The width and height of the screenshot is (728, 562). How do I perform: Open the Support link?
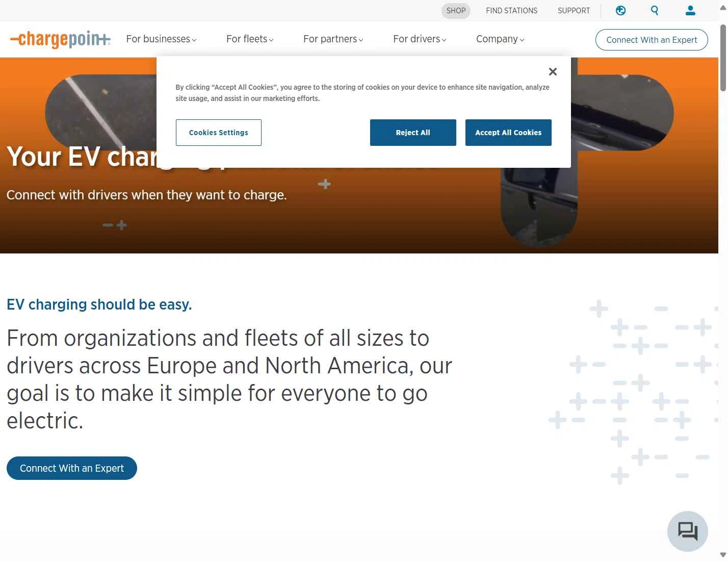(x=574, y=11)
